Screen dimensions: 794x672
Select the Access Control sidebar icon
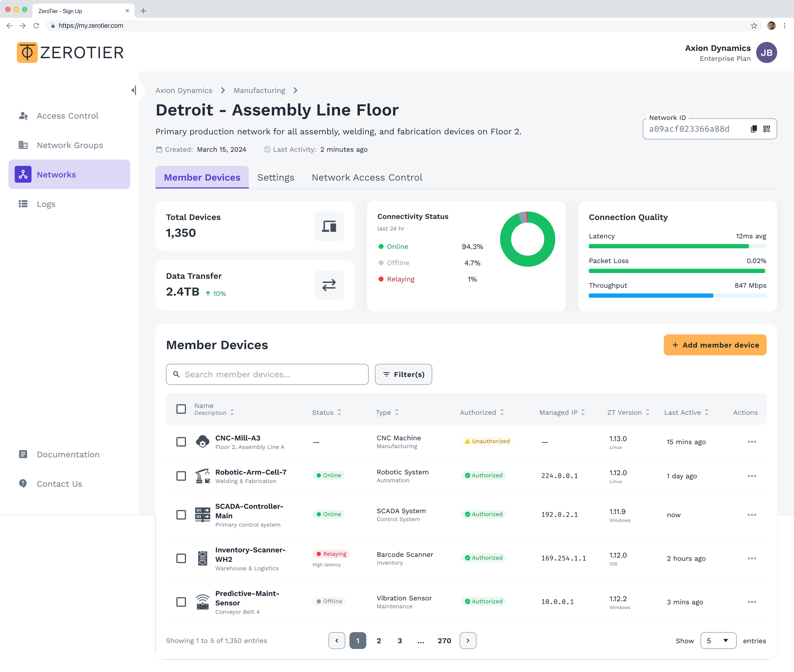point(23,116)
